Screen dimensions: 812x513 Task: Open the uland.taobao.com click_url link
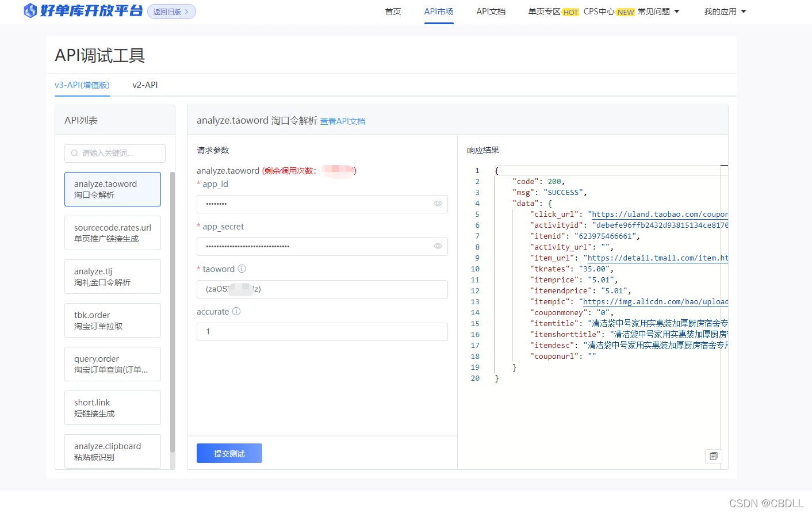[660, 215]
